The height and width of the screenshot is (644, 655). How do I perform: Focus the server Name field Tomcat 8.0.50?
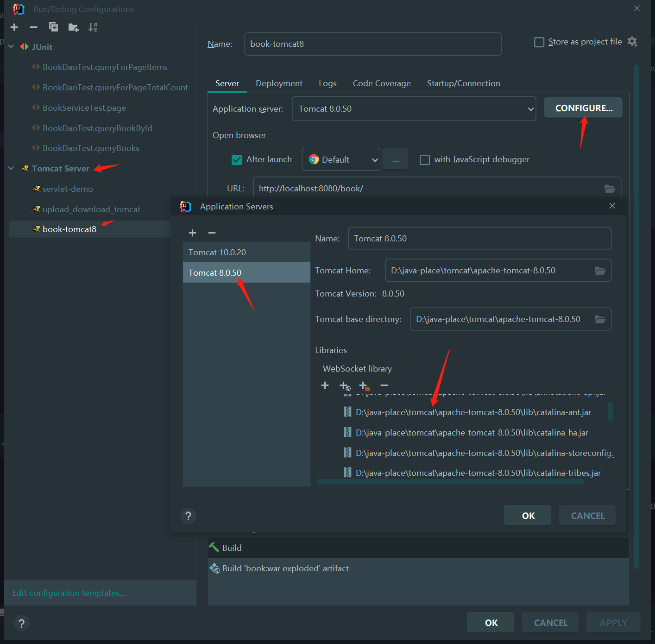click(479, 239)
